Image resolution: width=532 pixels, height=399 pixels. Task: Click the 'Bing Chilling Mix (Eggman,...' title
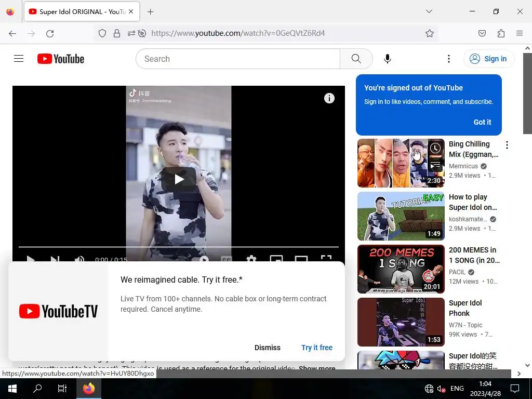click(x=473, y=149)
